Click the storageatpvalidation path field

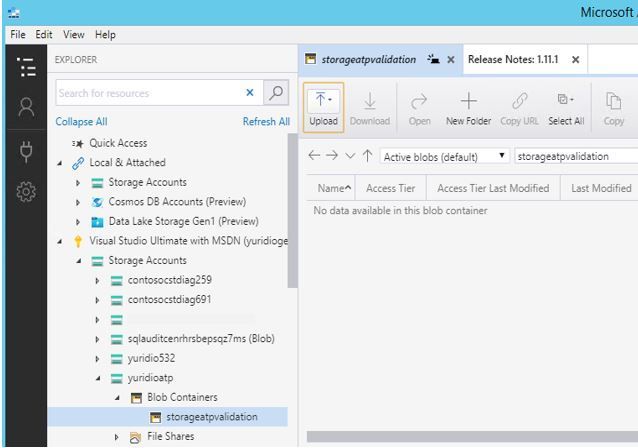pyautogui.click(x=576, y=156)
